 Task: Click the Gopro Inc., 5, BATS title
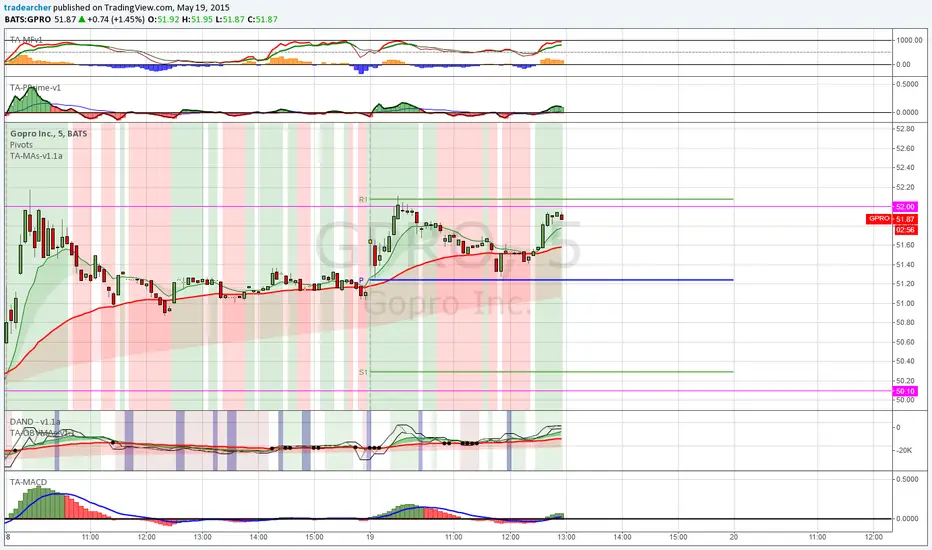pyautogui.click(x=48, y=133)
